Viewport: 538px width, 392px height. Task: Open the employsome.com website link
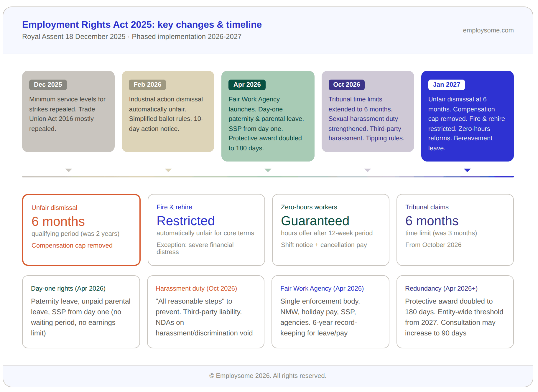click(x=488, y=30)
